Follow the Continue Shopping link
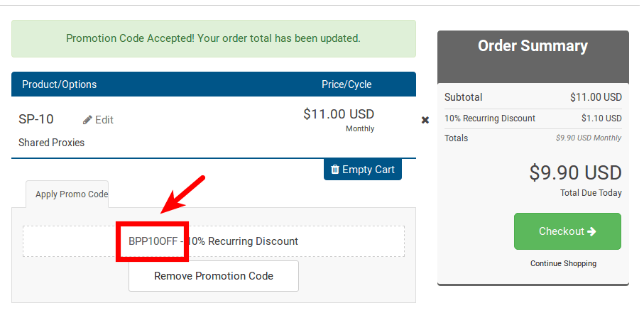The image size is (644, 325). click(x=563, y=263)
